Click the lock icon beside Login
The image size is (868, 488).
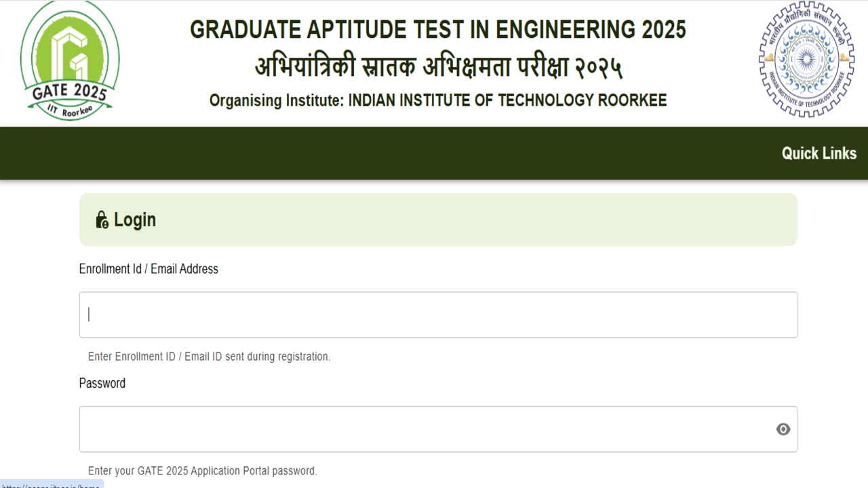102,220
